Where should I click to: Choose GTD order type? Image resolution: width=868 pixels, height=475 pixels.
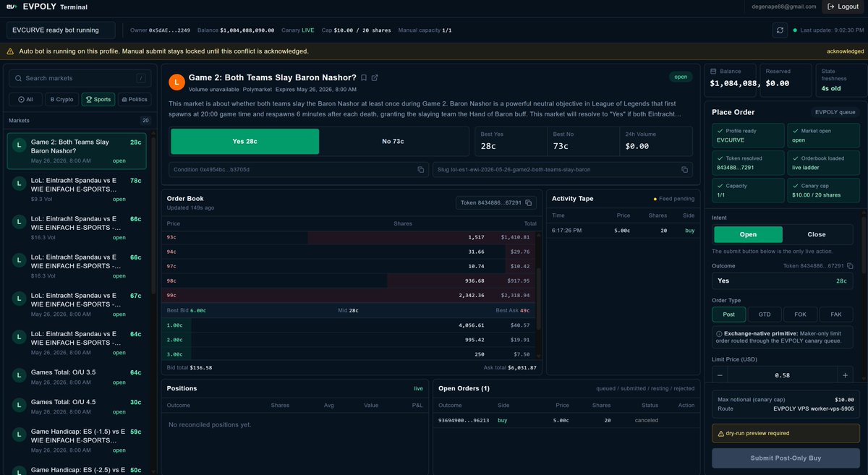pos(765,314)
